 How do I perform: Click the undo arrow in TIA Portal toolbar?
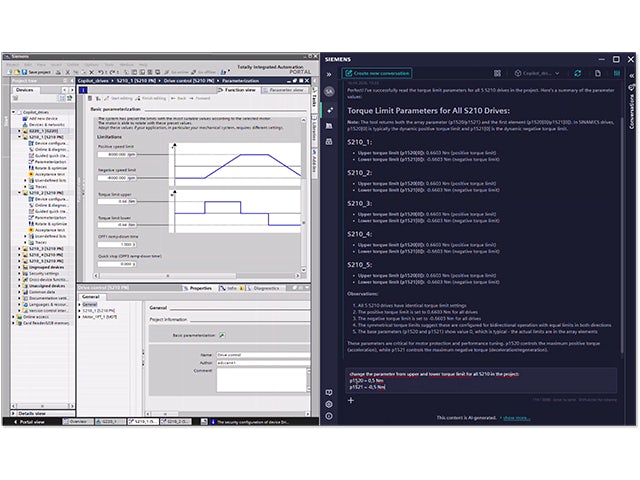coord(100,72)
